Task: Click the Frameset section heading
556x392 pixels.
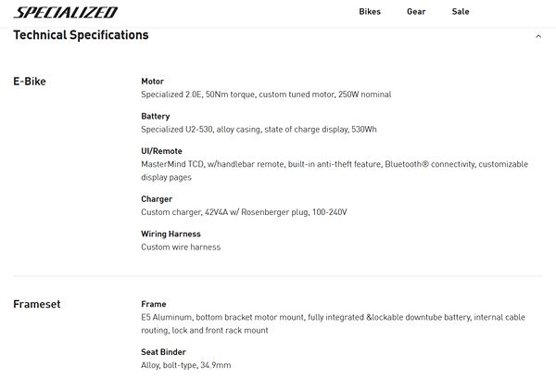Action: [x=37, y=304]
